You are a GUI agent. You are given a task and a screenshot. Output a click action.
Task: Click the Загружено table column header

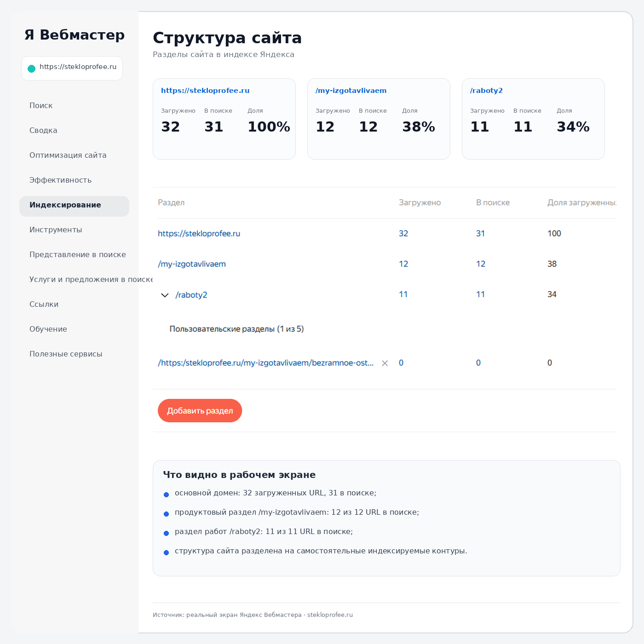pyautogui.click(x=420, y=202)
